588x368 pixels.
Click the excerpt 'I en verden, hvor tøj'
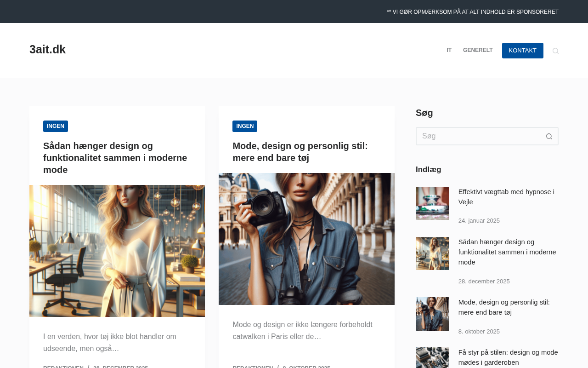[x=110, y=343]
